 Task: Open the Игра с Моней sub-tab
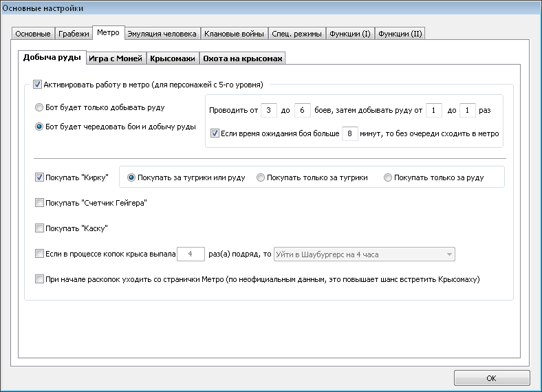pos(116,58)
